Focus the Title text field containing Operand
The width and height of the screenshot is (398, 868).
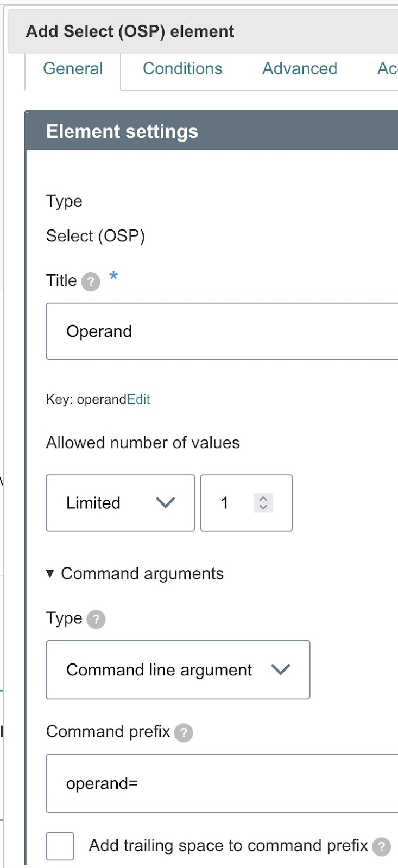pos(222,331)
